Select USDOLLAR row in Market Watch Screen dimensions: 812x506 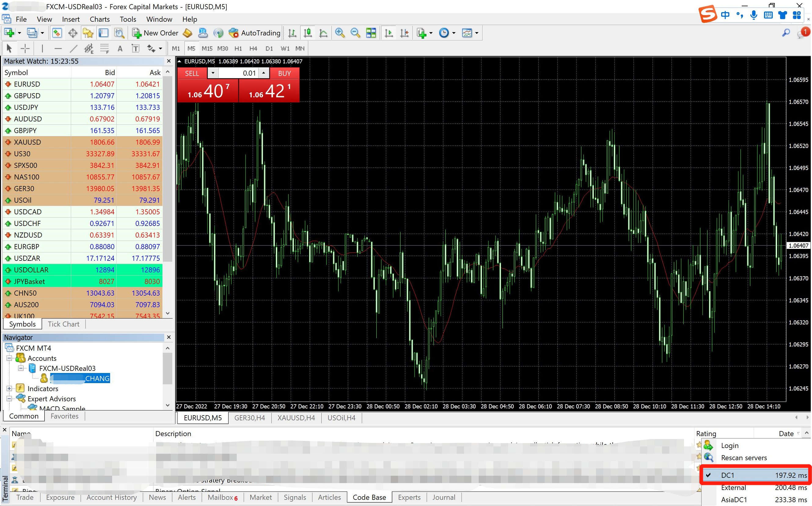coord(82,270)
